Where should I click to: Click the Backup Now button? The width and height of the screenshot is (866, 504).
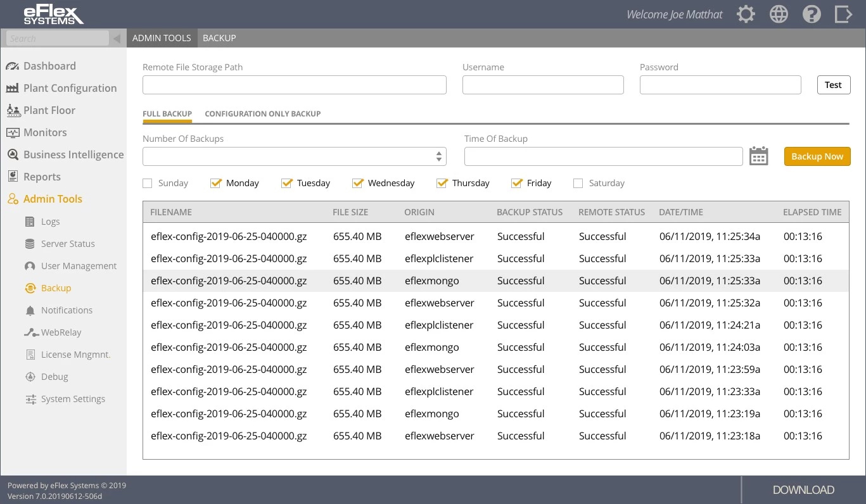coord(817,156)
